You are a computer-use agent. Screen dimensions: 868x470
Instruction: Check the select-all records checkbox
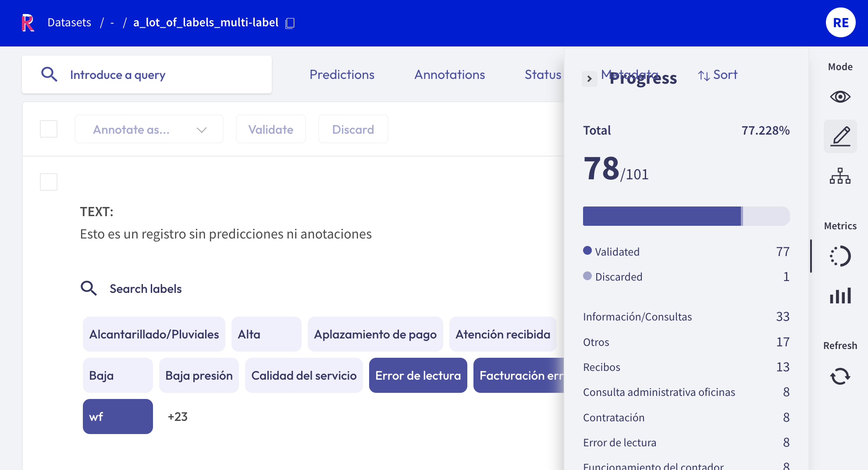coord(49,129)
